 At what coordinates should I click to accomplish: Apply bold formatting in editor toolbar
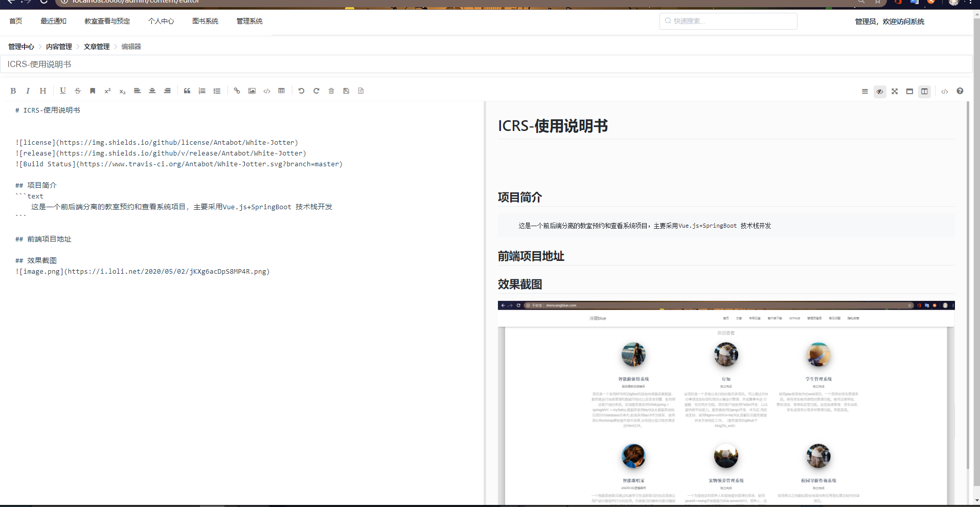(x=13, y=91)
